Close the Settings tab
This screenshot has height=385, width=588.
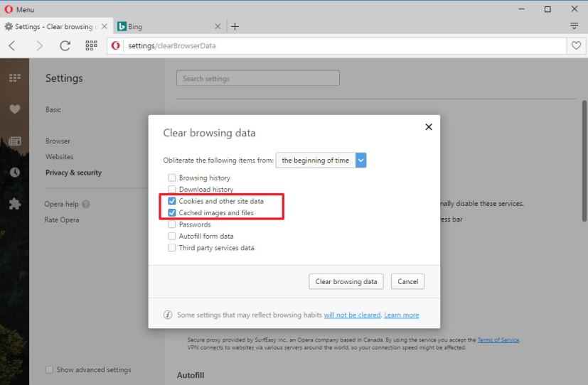click(105, 26)
